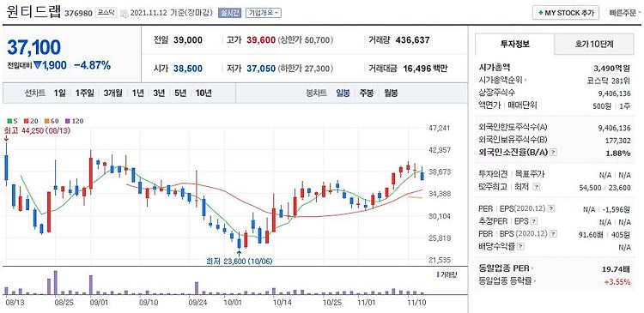Click 고가 value 39,600

click(x=261, y=40)
